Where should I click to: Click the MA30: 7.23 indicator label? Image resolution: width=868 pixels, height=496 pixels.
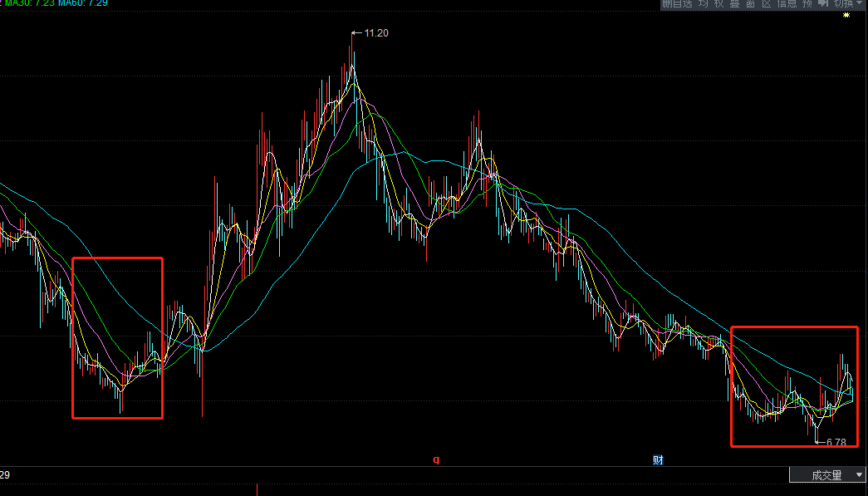[x=29, y=3]
